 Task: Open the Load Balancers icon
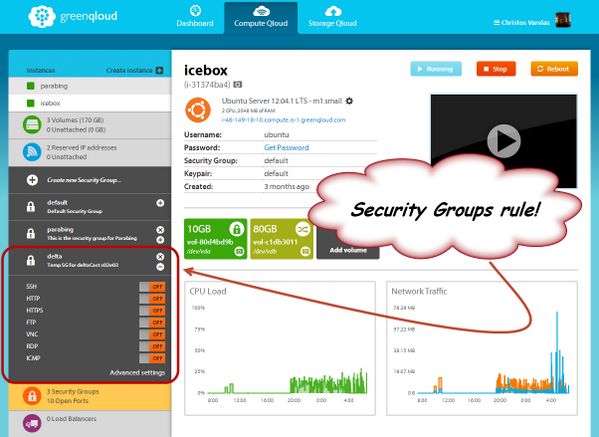coord(32,423)
